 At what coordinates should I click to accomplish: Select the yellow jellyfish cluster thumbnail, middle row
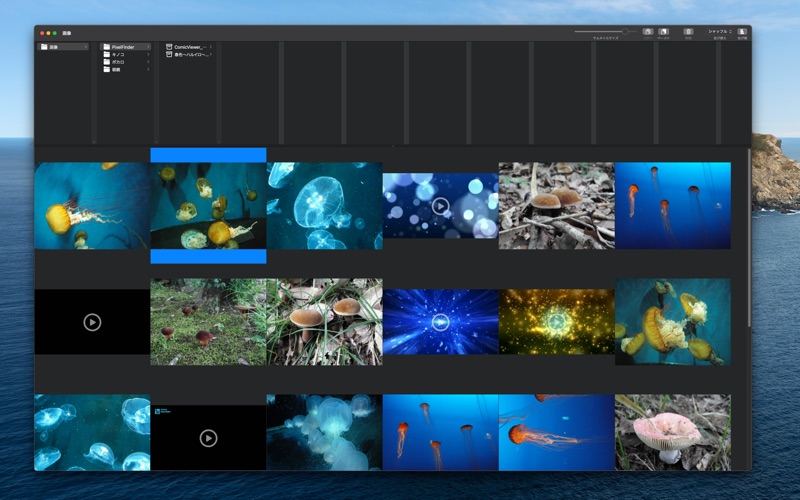pyautogui.click(x=673, y=321)
